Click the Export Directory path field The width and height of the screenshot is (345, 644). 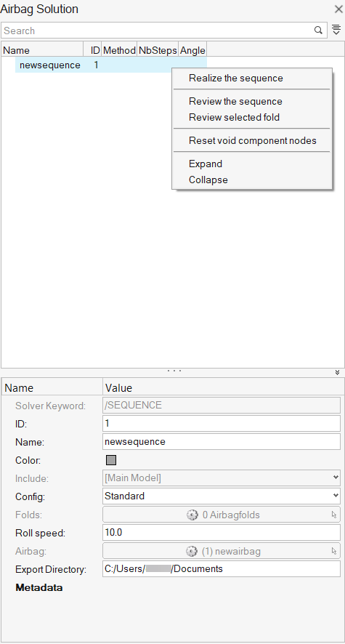tap(222, 569)
